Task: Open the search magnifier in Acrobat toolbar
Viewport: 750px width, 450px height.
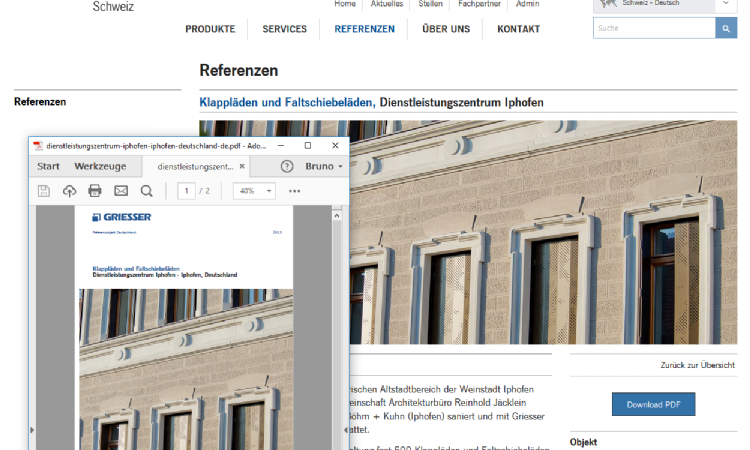Action: click(x=147, y=191)
